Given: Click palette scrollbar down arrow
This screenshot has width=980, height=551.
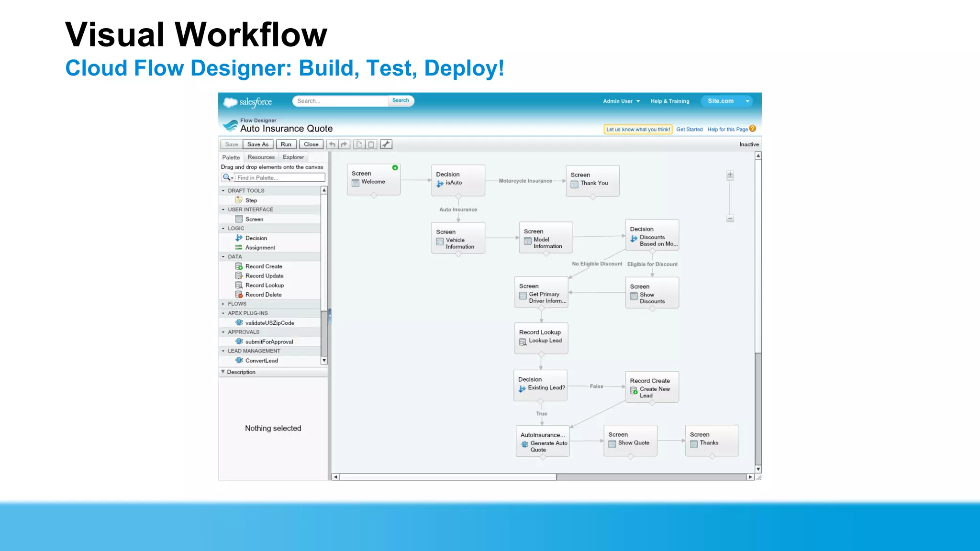Looking at the screenshot, I should pos(324,360).
